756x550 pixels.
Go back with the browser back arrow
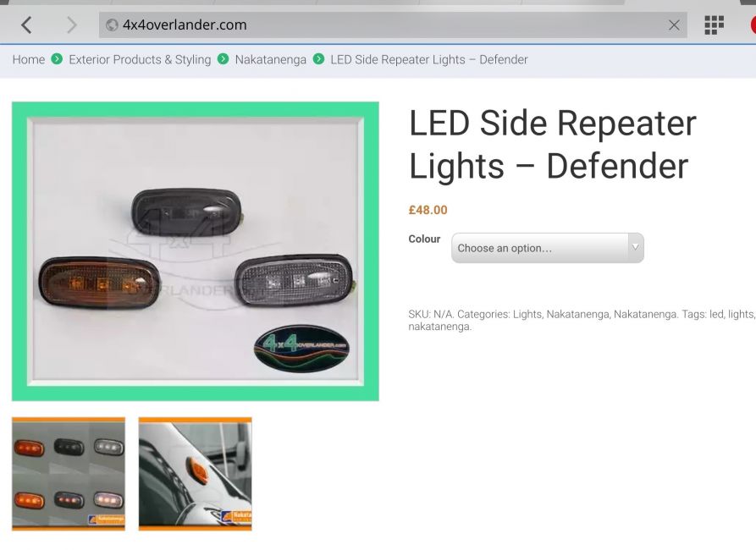tap(26, 25)
